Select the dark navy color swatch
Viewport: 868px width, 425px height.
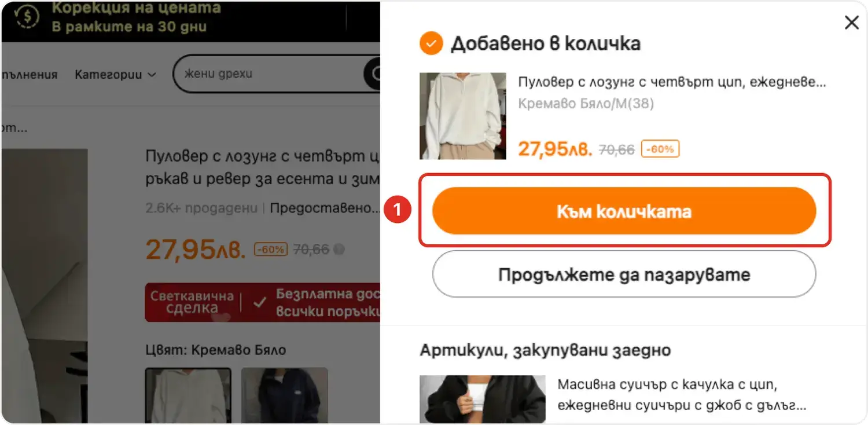pos(285,395)
